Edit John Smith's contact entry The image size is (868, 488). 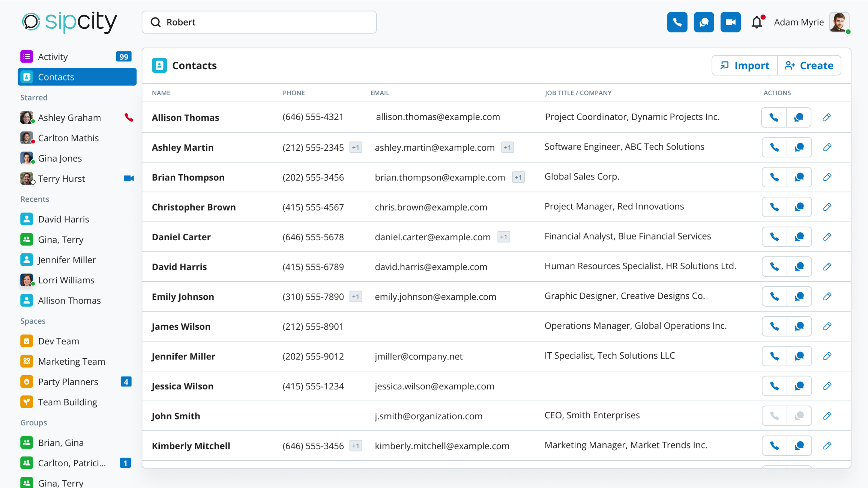click(827, 416)
